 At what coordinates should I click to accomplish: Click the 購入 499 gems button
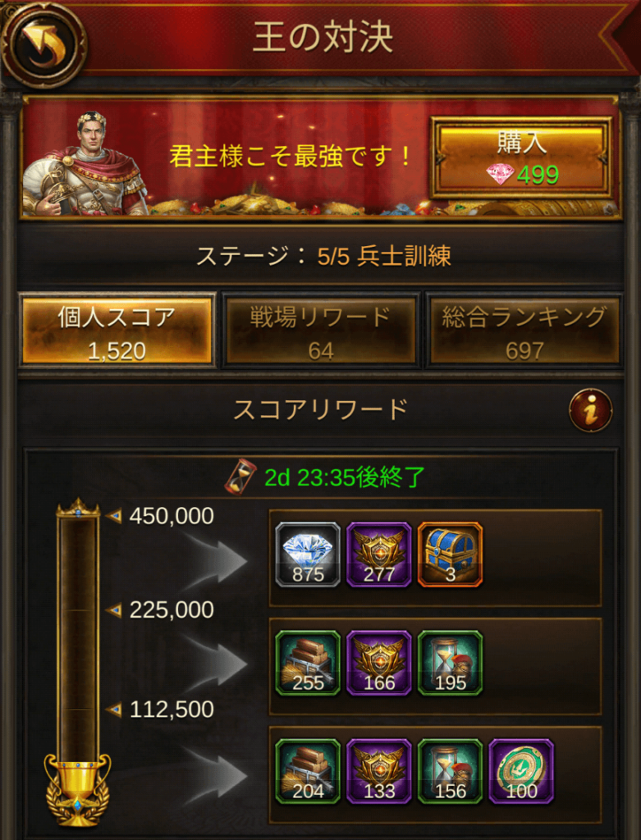[x=521, y=157]
